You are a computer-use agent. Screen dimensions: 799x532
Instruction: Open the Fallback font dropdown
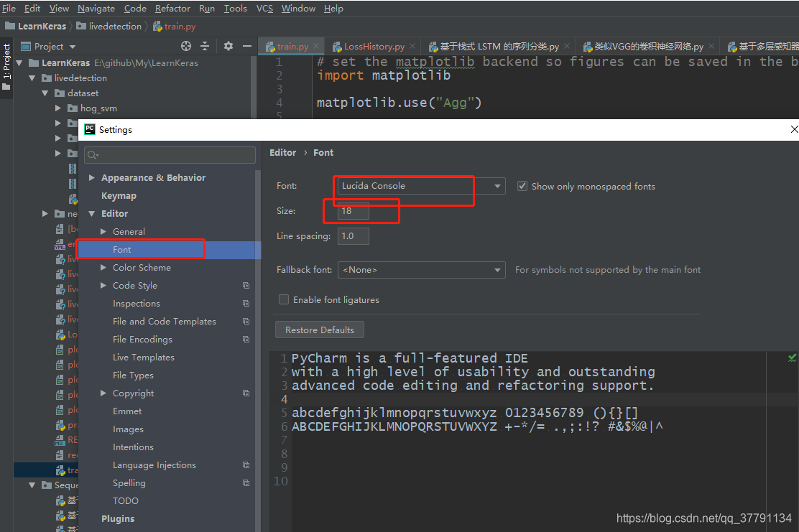tap(421, 270)
